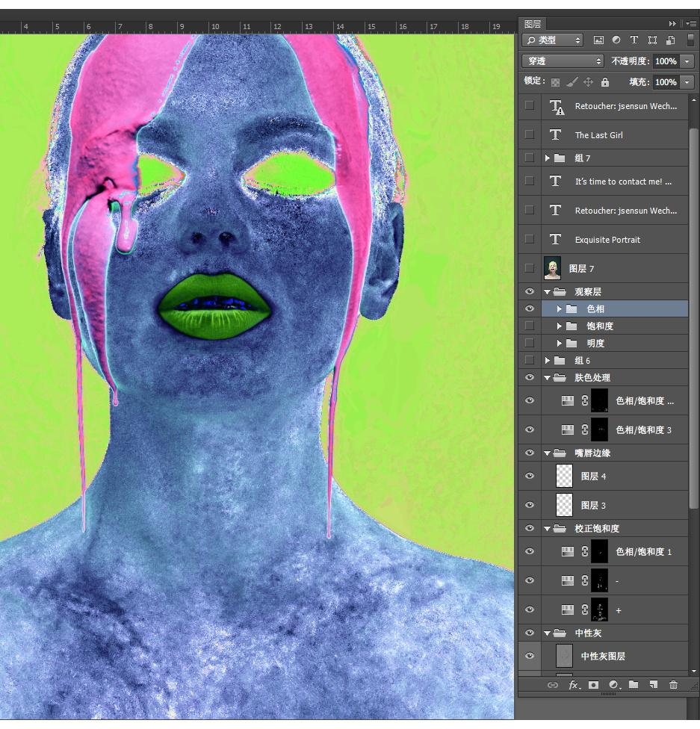This screenshot has width=700, height=729.
Task: Select the Exquisite Portrait text layer
Action: click(614, 240)
